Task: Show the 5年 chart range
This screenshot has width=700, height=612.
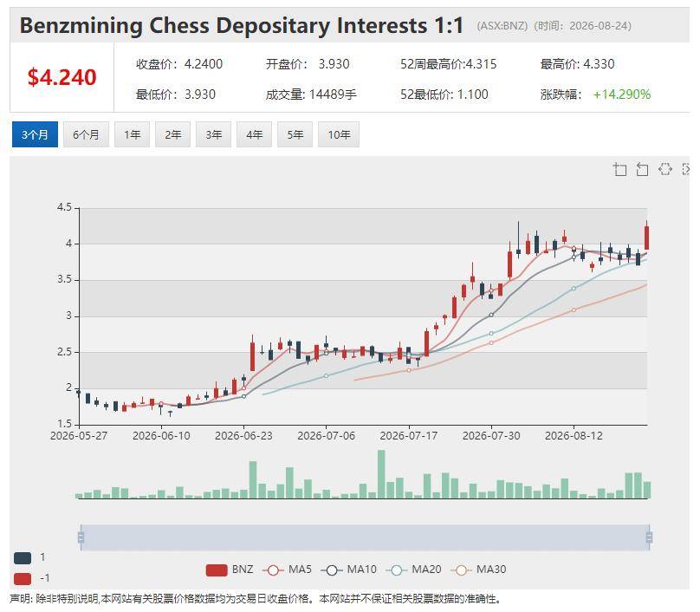Action: 295,134
